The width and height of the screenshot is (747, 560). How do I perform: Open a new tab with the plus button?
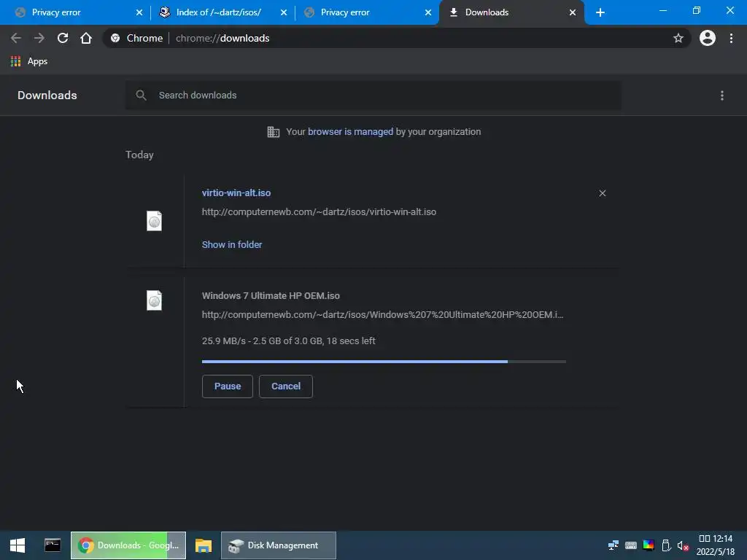600,12
